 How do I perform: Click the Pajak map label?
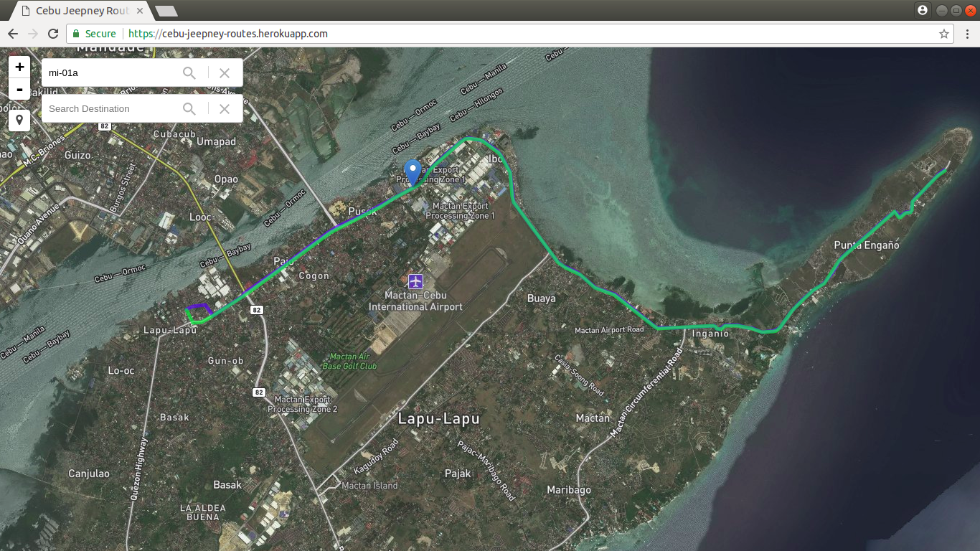458,474
